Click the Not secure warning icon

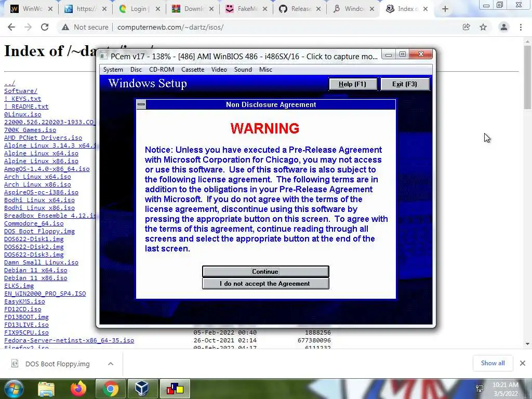tap(65, 27)
